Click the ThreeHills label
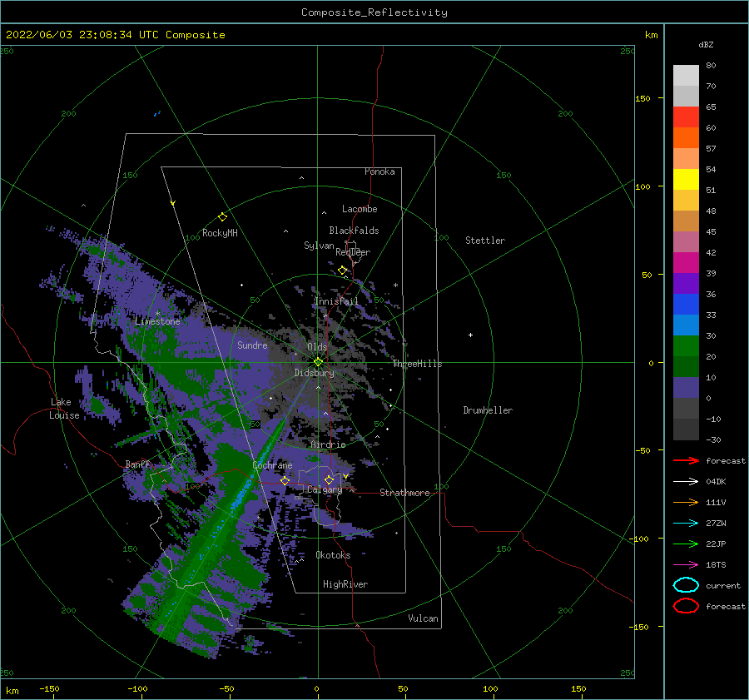Viewport: 749px width, 700px height. click(x=418, y=364)
